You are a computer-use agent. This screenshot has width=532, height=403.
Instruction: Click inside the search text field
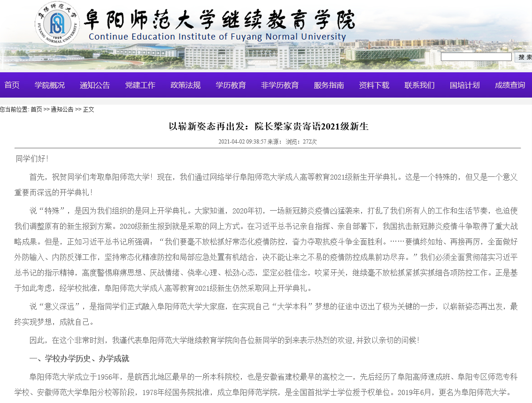tap(476, 57)
